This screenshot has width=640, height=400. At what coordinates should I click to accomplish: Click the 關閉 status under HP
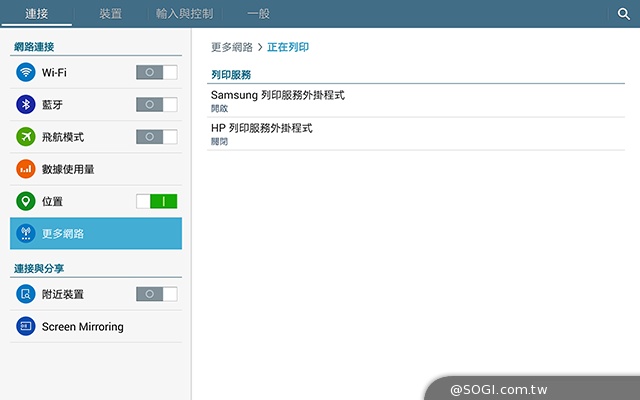219,142
